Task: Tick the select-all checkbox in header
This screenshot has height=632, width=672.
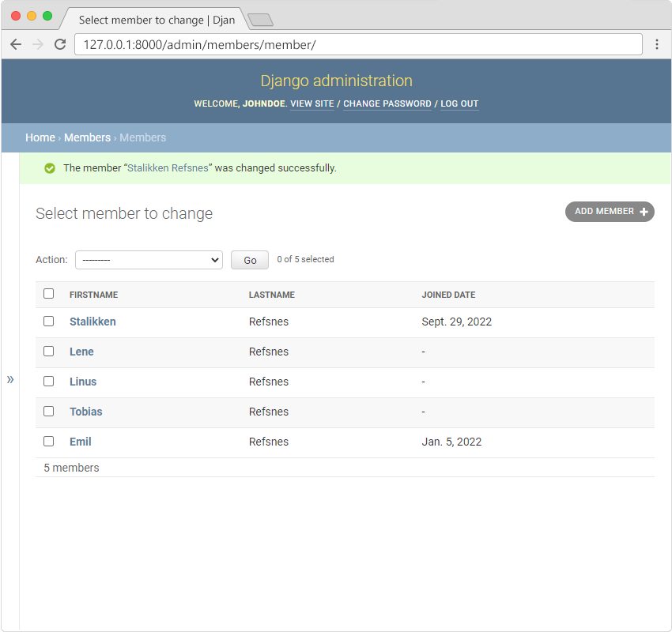Action: tap(49, 294)
